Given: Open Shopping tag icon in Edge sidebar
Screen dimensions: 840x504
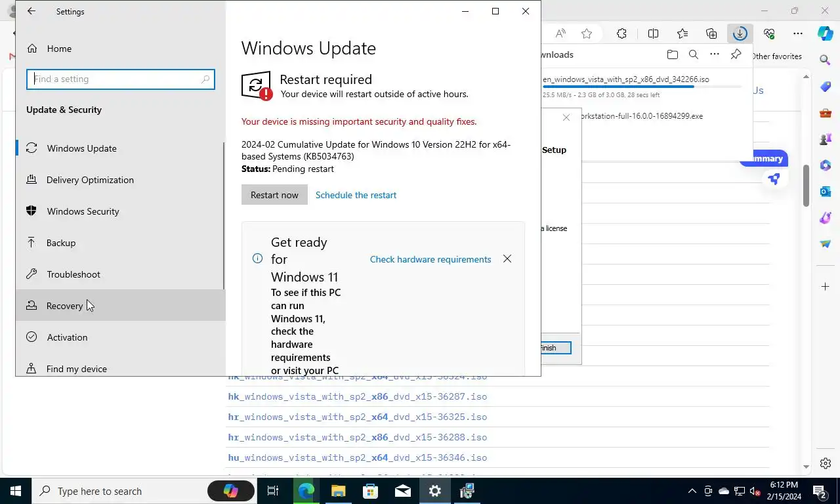Looking at the screenshot, I should point(826,87).
